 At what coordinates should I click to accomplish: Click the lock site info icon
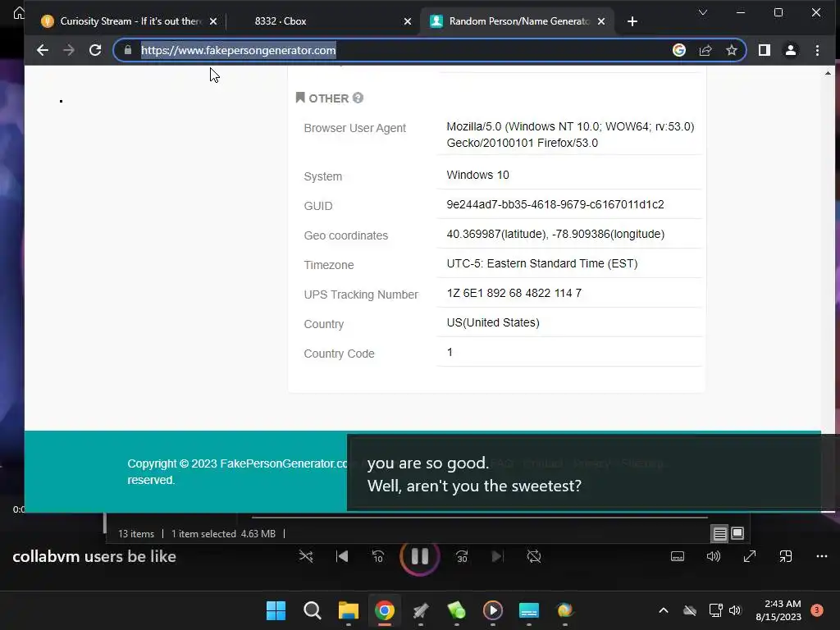point(127,50)
